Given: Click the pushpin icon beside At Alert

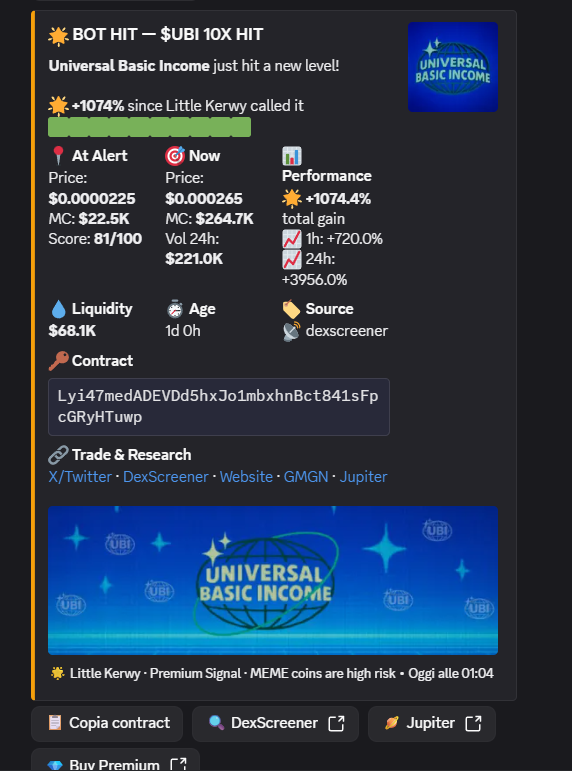Looking at the screenshot, I should 58,156.
